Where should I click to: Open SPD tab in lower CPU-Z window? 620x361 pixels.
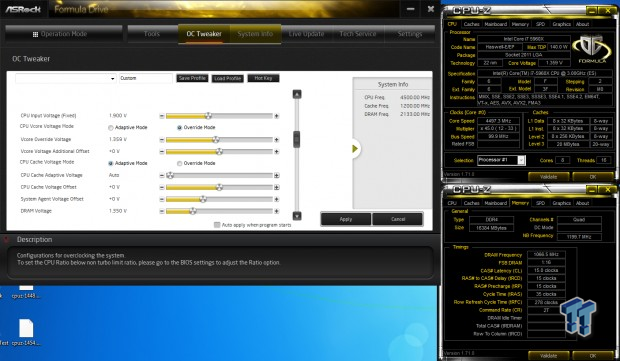click(541, 203)
